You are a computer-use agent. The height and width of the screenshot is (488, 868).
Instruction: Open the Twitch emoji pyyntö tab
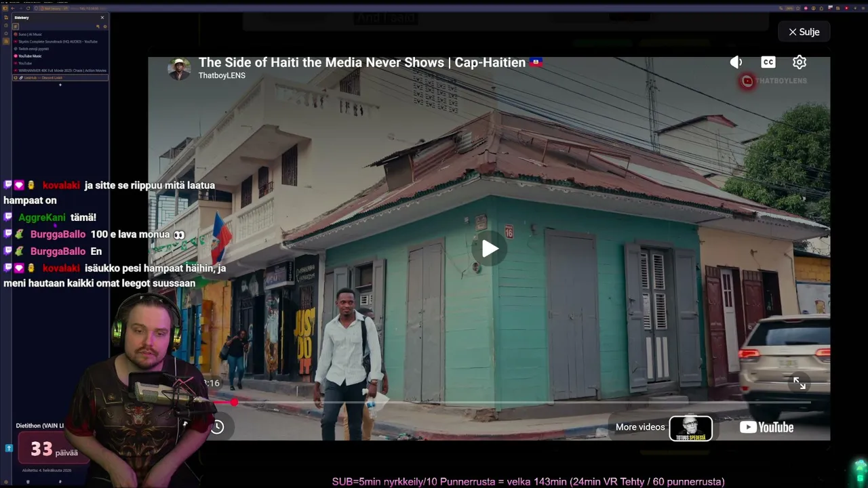[60, 49]
